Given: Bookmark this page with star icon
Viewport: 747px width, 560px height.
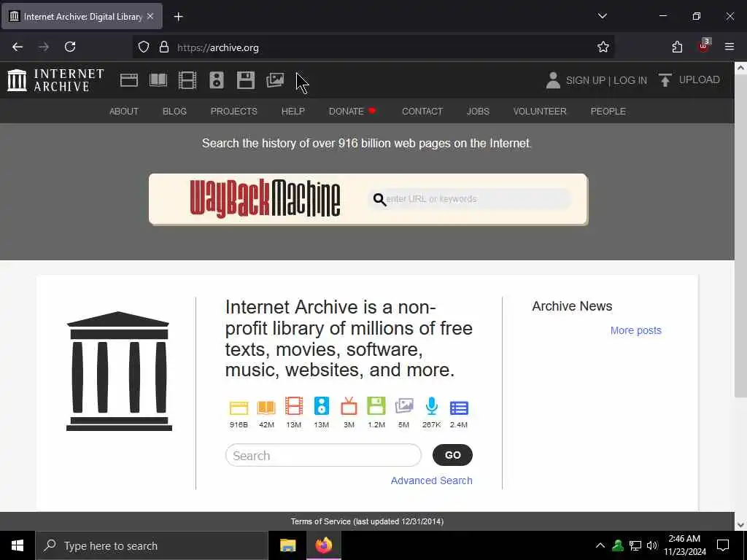Looking at the screenshot, I should tap(603, 47).
